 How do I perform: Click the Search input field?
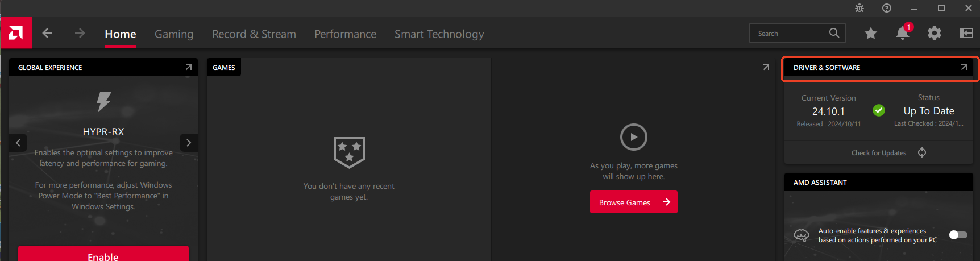pos(798,33)
